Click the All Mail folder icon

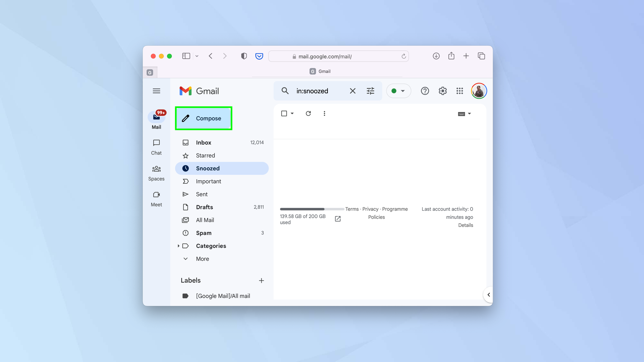coord(186,220)
